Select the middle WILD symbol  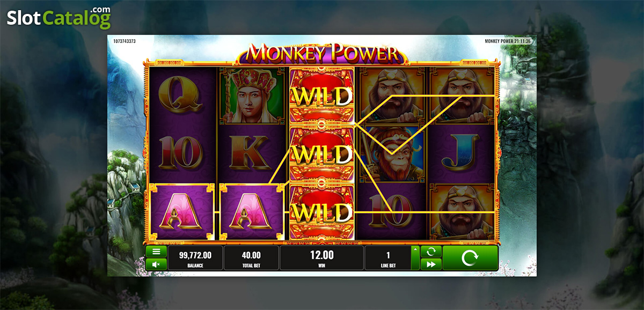[x=322, y=154]
